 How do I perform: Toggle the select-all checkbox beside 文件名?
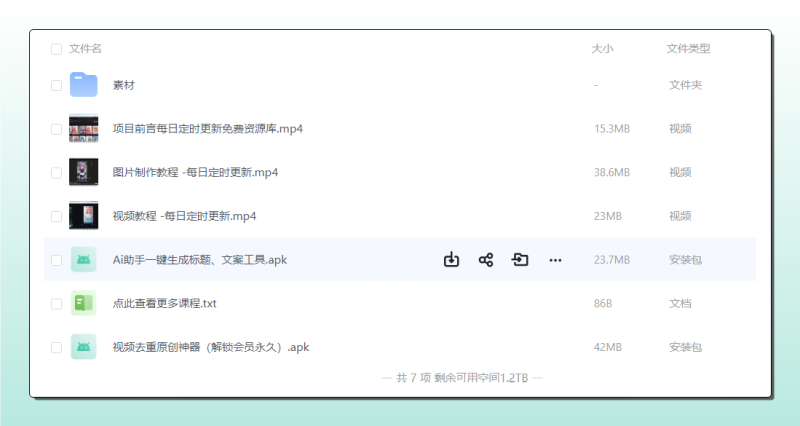tap(56, 49)
